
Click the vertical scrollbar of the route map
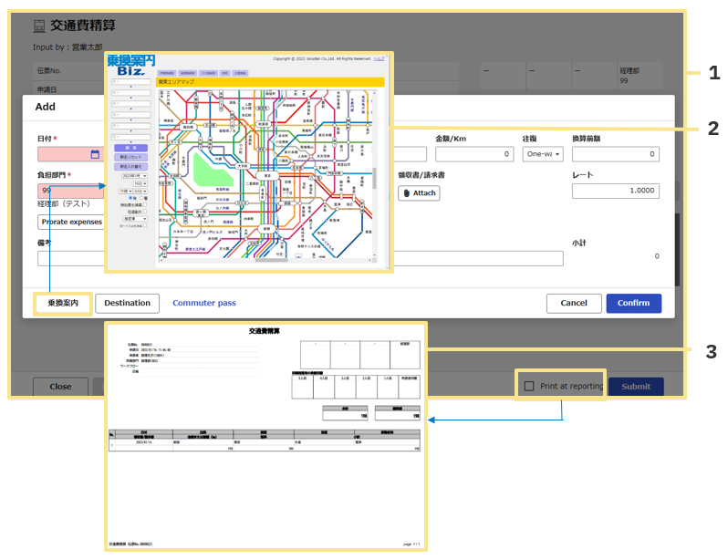375,174
